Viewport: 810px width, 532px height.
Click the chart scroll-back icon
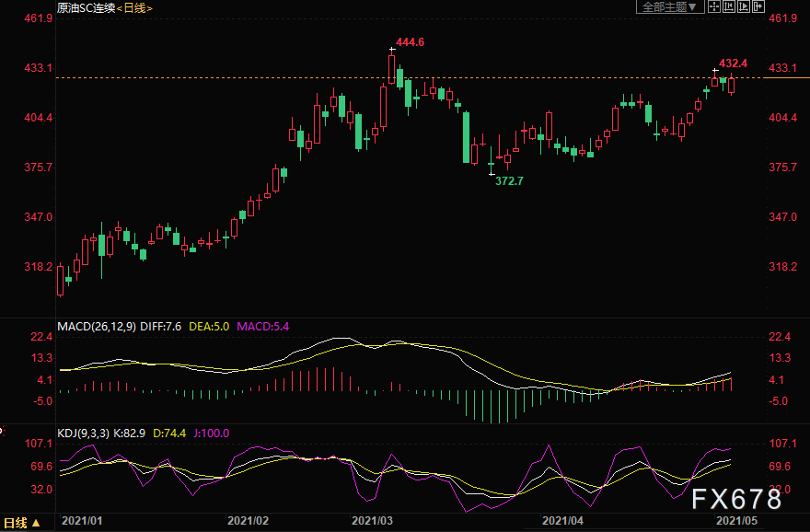pos(729,6)
